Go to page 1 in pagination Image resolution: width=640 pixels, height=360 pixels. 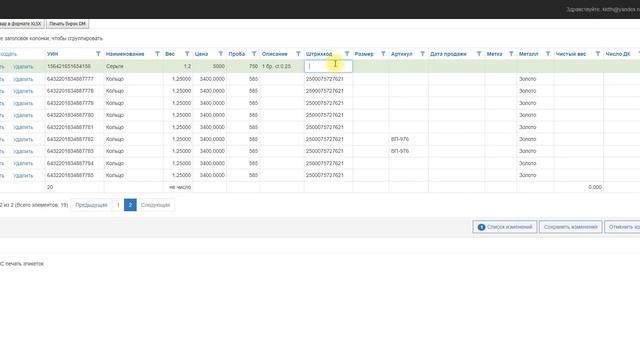pos(118,205)
